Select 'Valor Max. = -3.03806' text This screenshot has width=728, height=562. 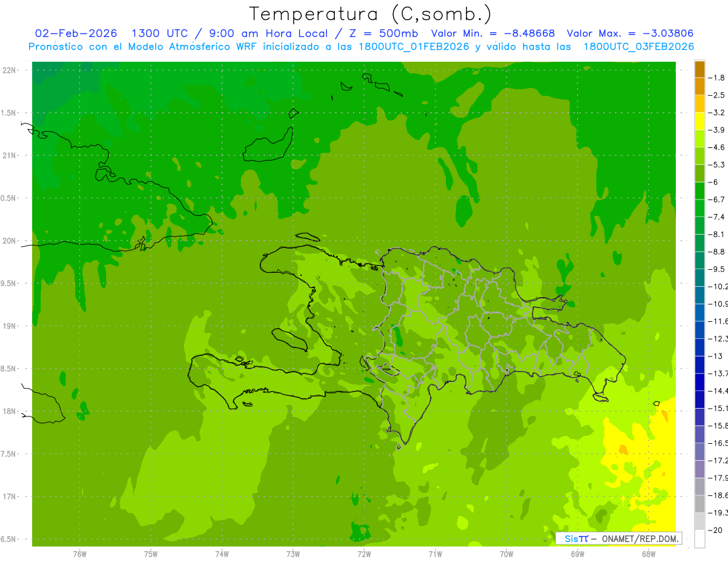630,33
